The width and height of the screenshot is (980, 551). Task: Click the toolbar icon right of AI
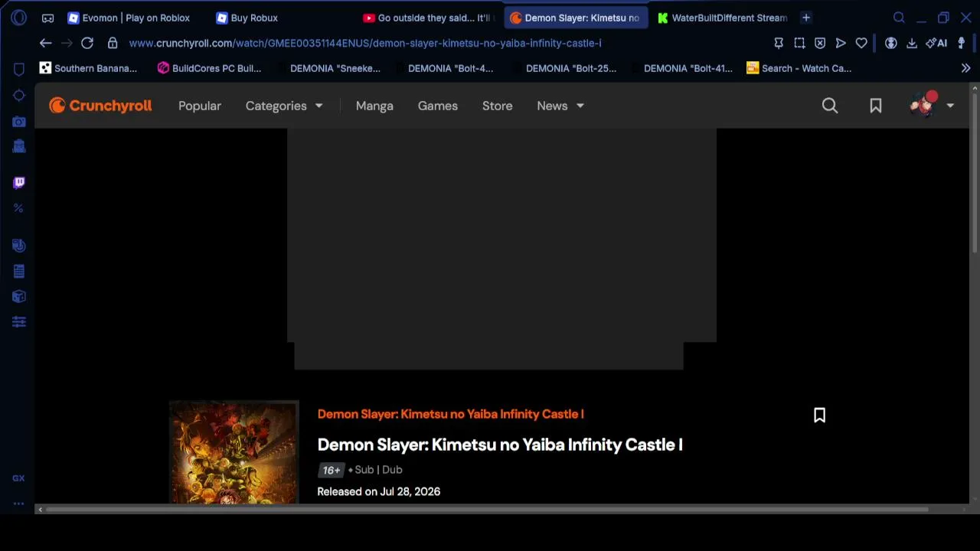(x=962, y=43)
